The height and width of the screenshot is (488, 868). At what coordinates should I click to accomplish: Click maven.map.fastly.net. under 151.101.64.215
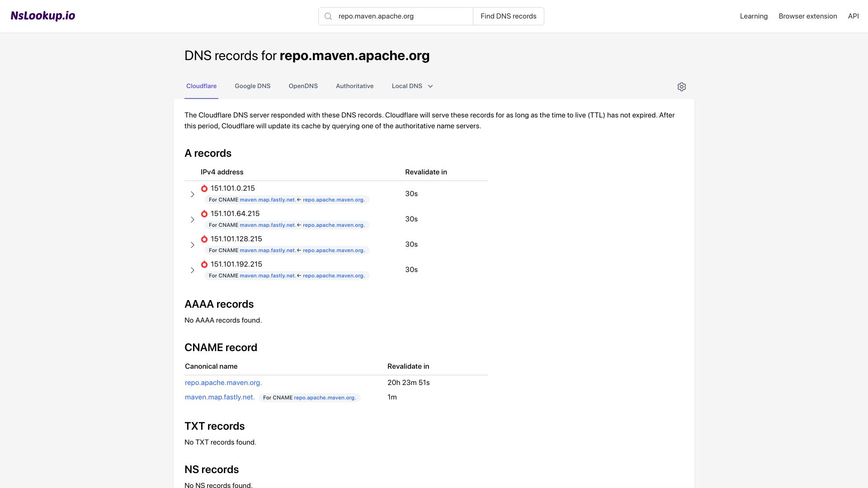[268, 225]
